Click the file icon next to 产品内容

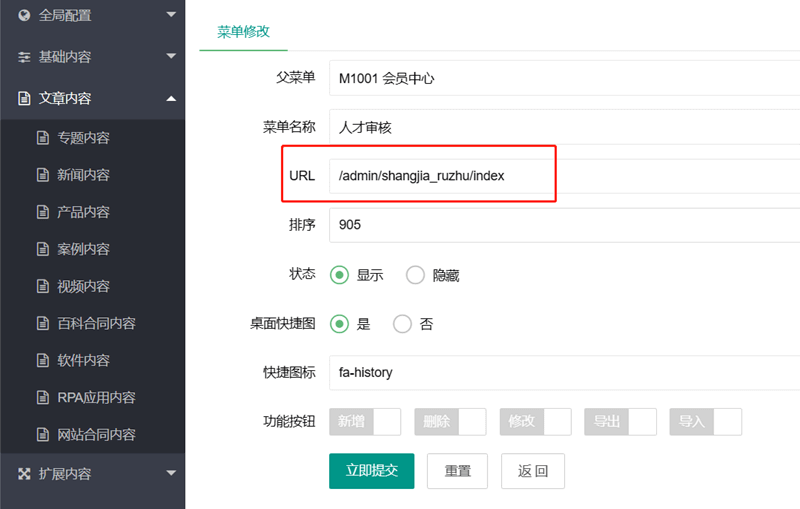[43, 212]
